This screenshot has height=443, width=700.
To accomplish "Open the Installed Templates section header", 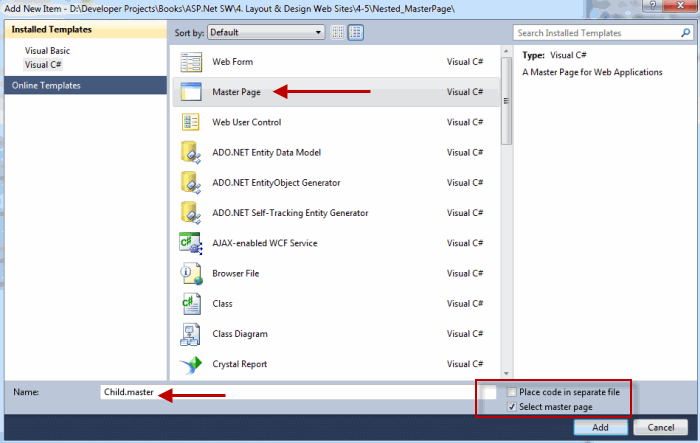I will click(x=85, y=29).
